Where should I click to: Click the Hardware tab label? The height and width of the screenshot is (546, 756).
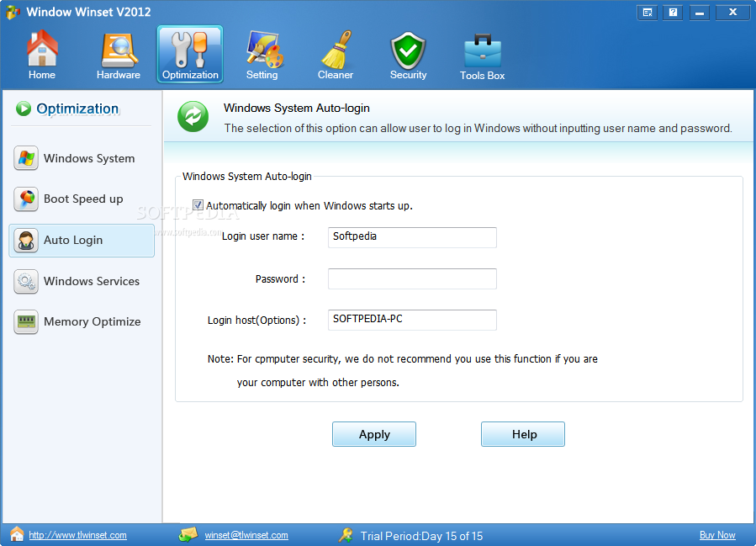coord(119,75)
